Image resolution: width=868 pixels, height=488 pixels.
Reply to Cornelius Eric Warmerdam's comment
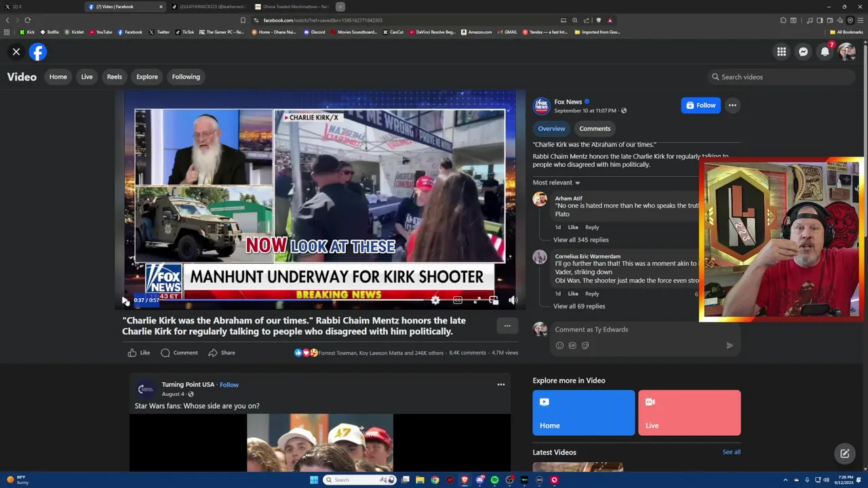(592, 293)
